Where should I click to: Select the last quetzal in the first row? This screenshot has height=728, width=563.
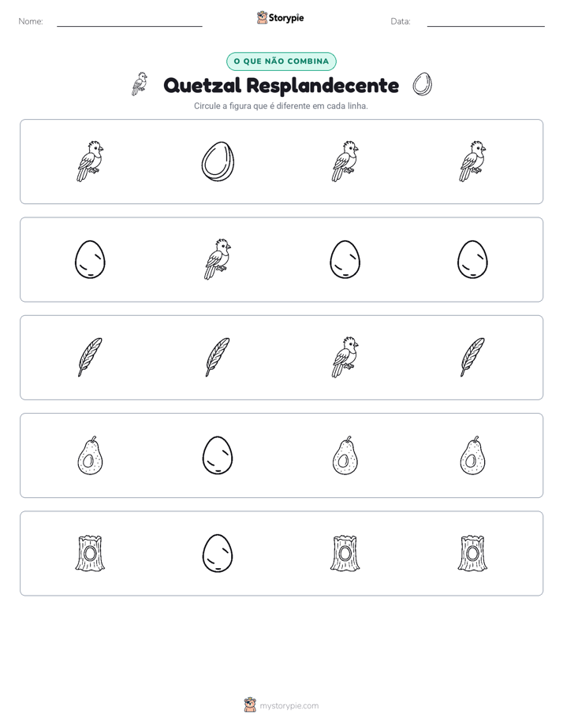pos(473,162)
